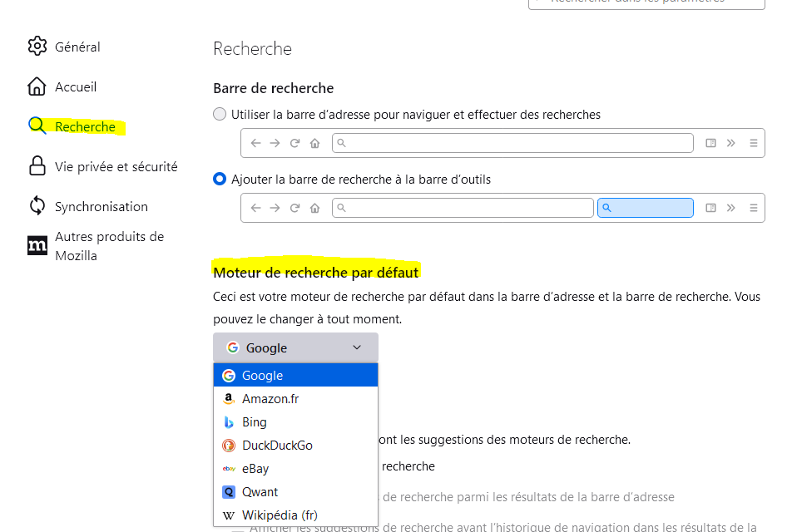
Task: Click the Google logo in the highlighted option
Action: pos(229,375)
